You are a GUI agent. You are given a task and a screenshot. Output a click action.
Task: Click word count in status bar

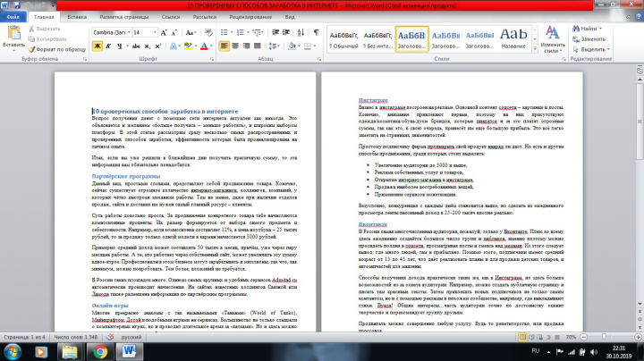(x=76, y=337)
